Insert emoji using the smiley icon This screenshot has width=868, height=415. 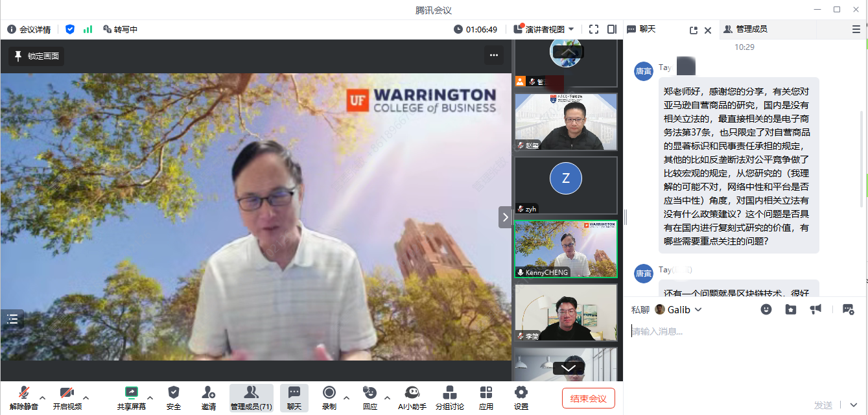766,309
